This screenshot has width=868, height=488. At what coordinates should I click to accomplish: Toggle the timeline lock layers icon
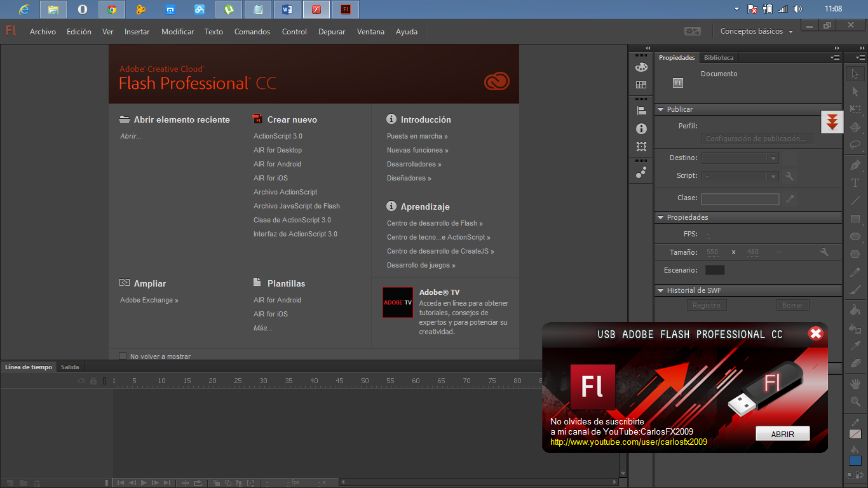93,381
